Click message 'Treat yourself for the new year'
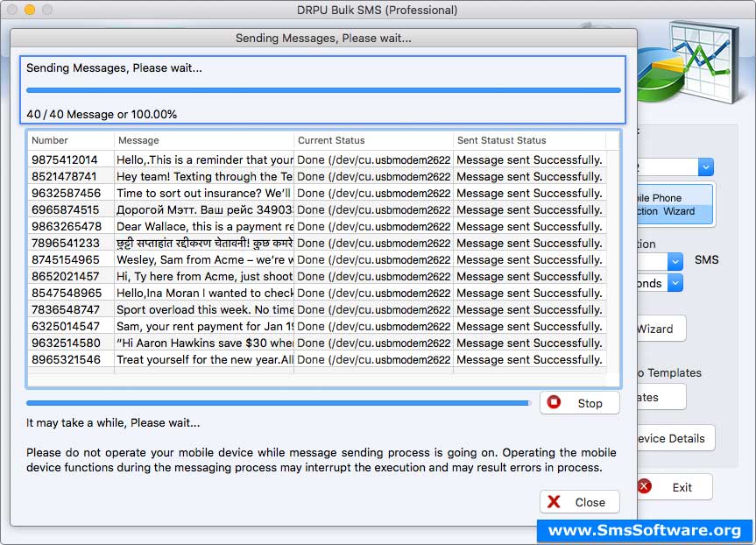Screen dimensions: 756x545 click(204, 359)
